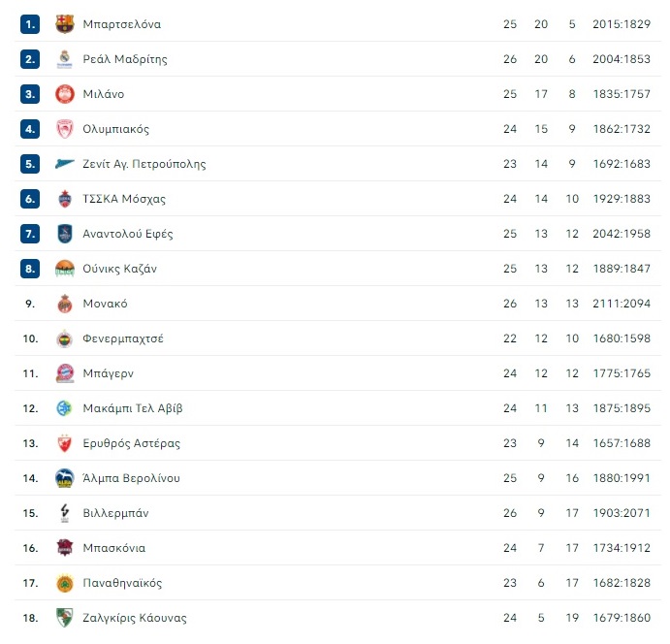Click the rank 8 position badge

click(x=30, y=269)
